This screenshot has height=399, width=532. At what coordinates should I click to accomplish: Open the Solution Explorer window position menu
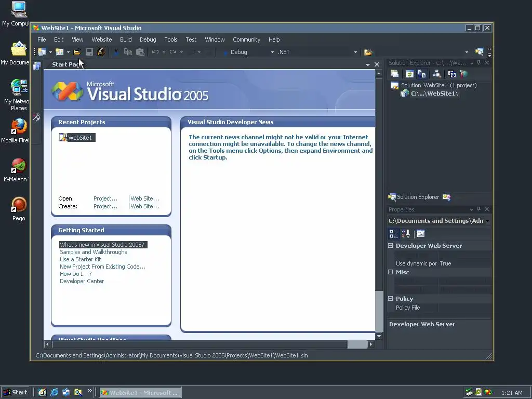[472, 63]
